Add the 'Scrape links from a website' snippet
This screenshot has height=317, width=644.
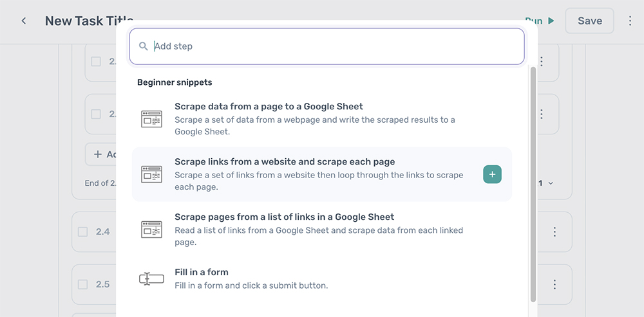492,174
